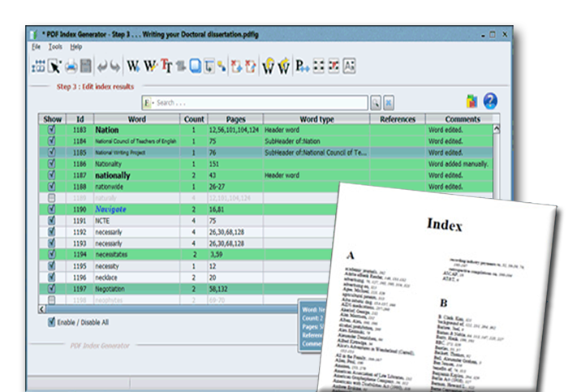The width and height of the screenshot is (568, 392).
Task: Click the squares with red mark icon
Action: click(333, 67)
